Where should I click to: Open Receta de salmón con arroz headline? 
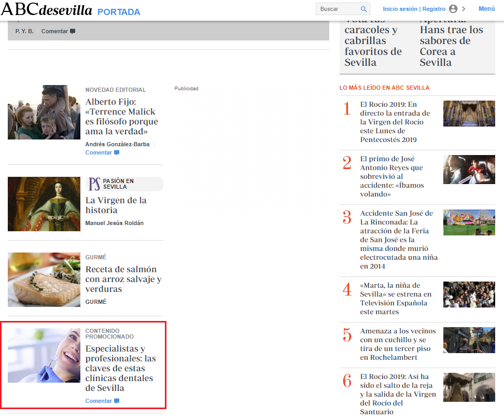tap(123, 279)
